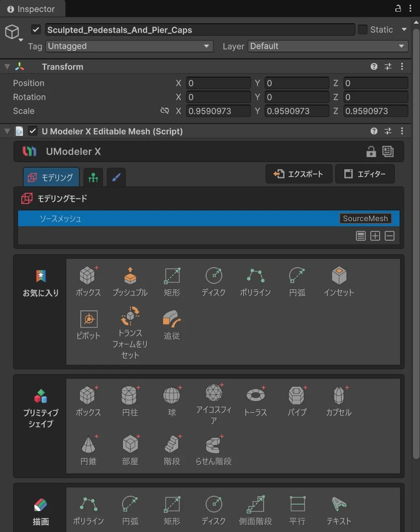Image resolution: width=420 pixels, height=532 pixels.
Task: Select the Box tool in Favorites (お気に入り)
Action: pyautogui.click(x=88, y=282)
